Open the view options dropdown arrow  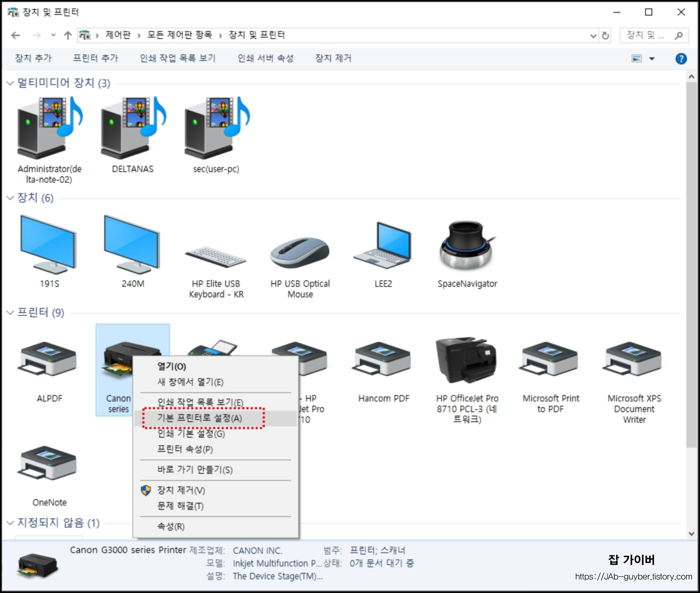(x=652, y=59)
